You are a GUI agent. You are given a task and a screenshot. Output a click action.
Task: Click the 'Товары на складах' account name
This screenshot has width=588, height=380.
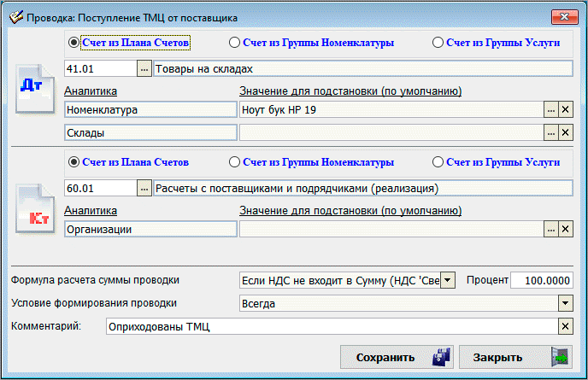click(x=363, y=68)
